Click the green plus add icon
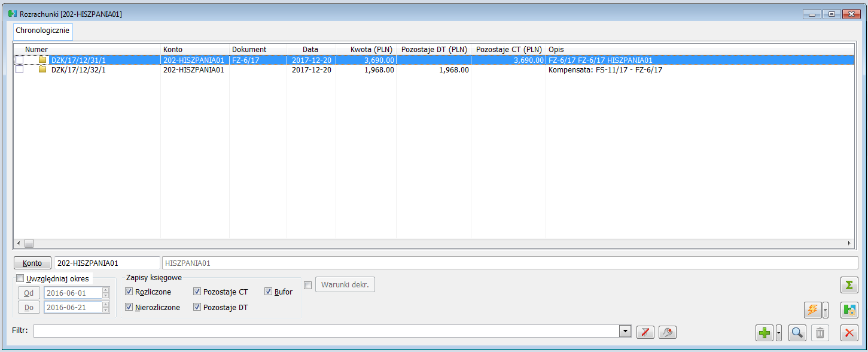The height and width of the screenshot is (352, 868). [x=765, y=333]
